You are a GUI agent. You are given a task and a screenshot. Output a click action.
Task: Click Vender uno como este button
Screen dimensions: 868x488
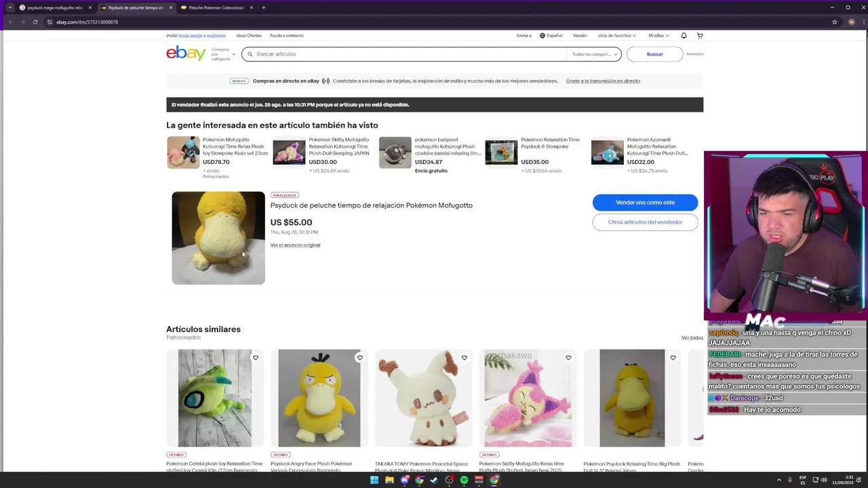[645, 202]
